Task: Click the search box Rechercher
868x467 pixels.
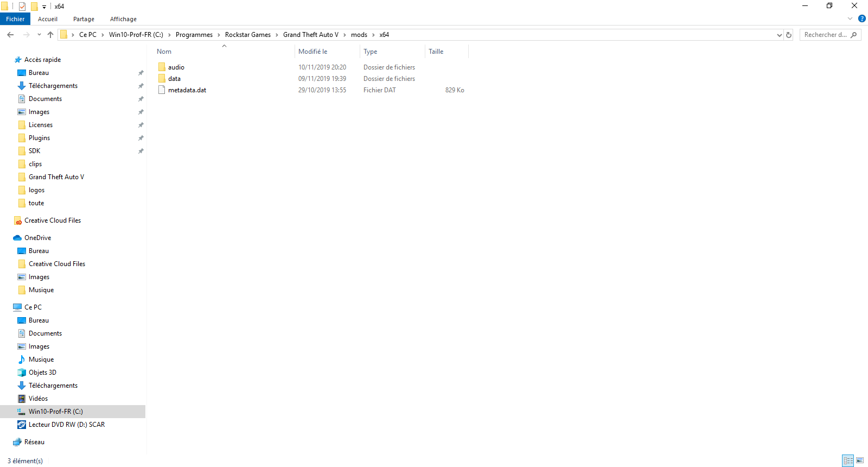Action: click(830, 35)
